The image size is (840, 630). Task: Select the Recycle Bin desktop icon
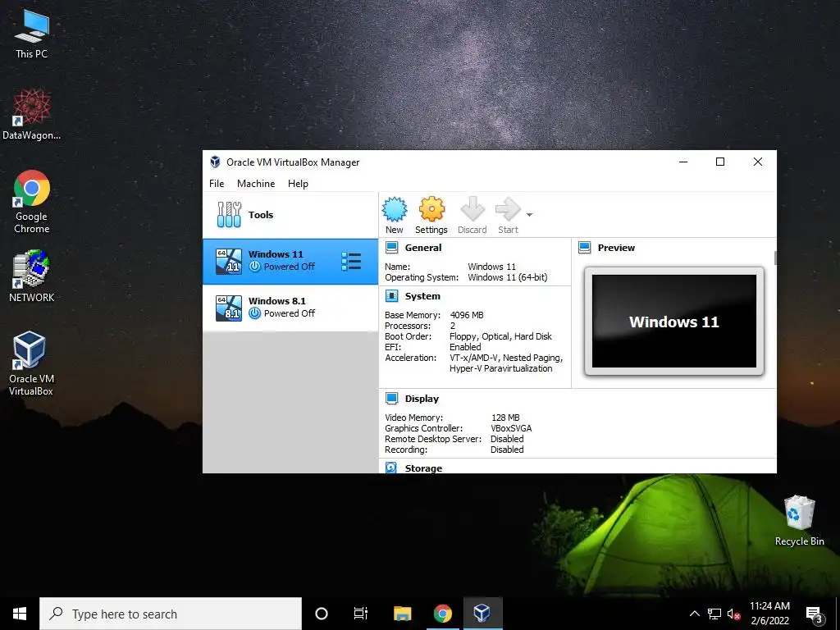tap(799, 521)
